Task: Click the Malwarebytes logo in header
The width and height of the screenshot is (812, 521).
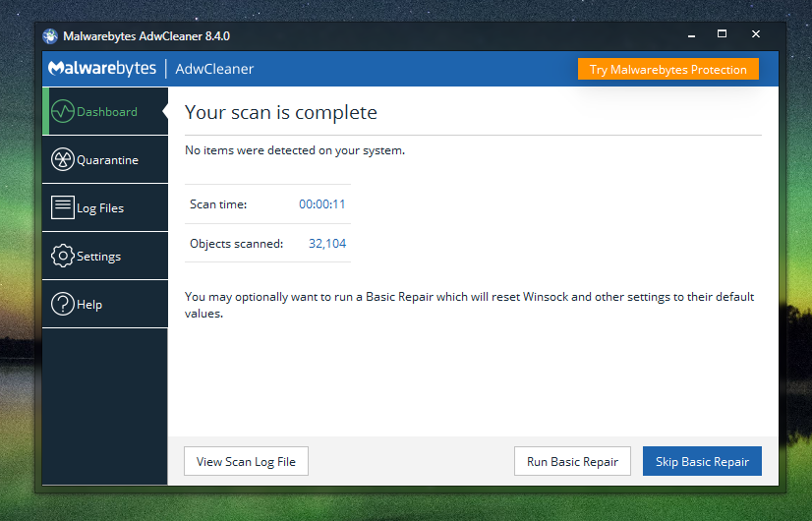Action: [x=102, y=69]
